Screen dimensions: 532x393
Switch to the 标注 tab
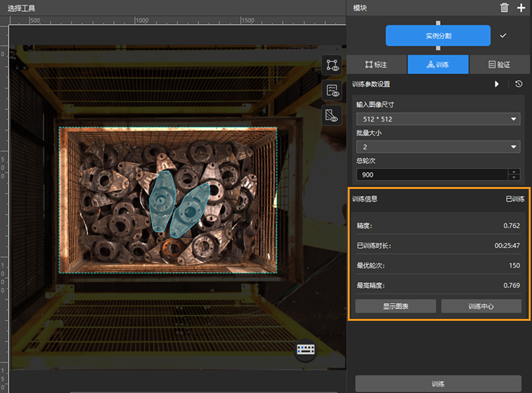(x=377, y=64)
